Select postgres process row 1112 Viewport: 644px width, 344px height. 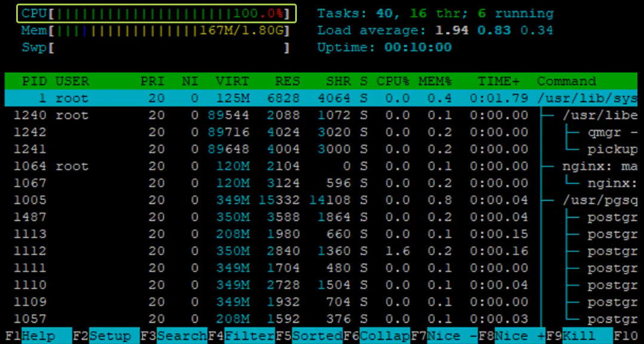[321, 251]
